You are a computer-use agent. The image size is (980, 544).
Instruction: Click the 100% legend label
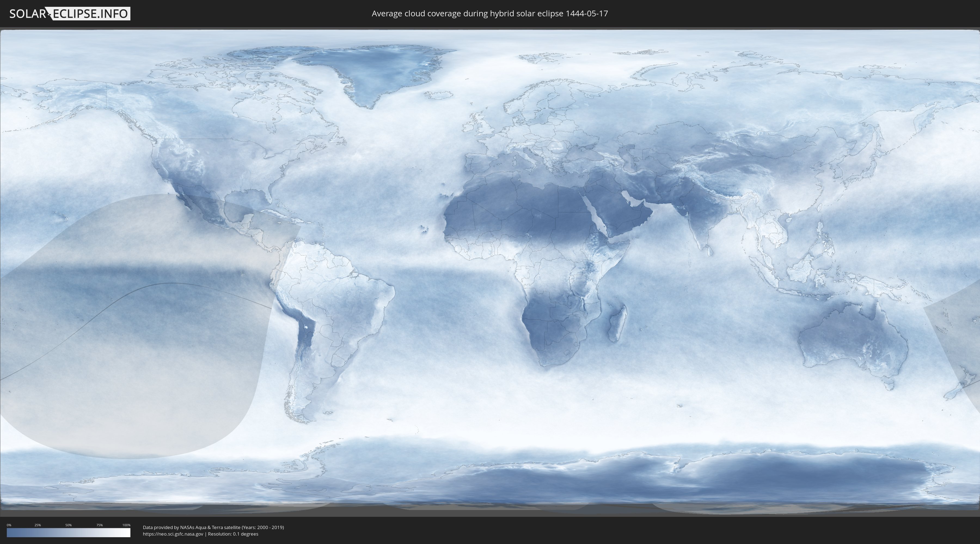pos(126,525)
